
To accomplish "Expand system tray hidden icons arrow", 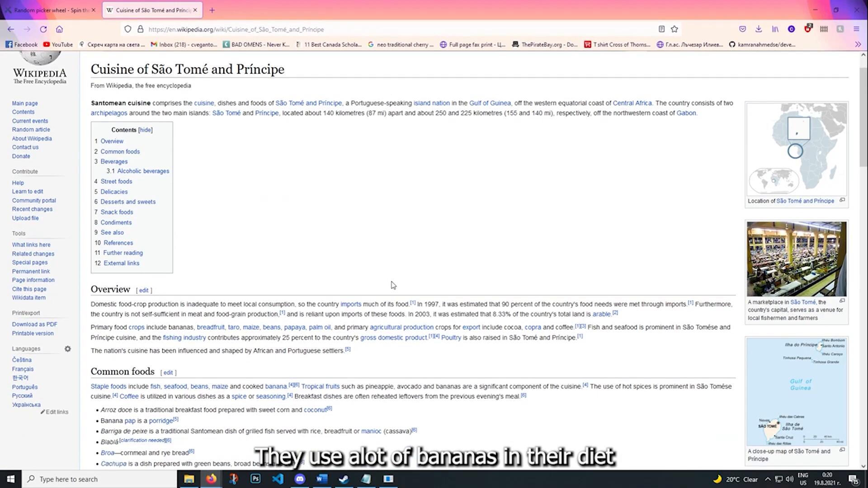I will click(768, 479).
